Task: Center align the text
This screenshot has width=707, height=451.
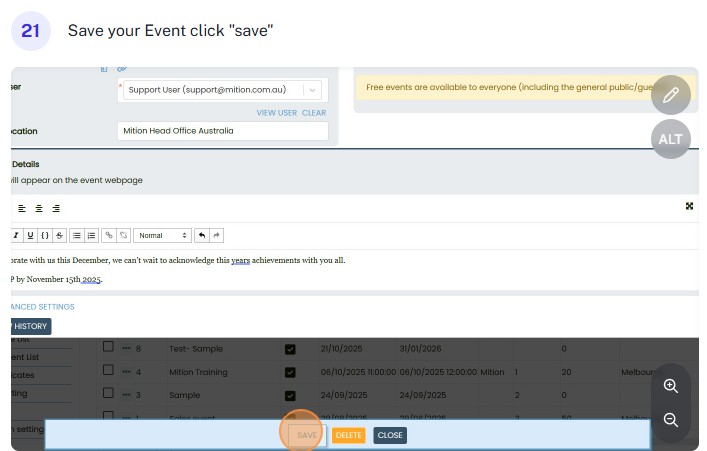Action: 39,208
